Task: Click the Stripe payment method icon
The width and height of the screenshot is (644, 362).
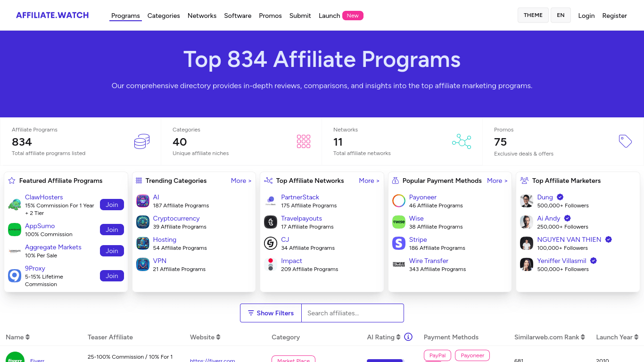Action: click(398, 243)
